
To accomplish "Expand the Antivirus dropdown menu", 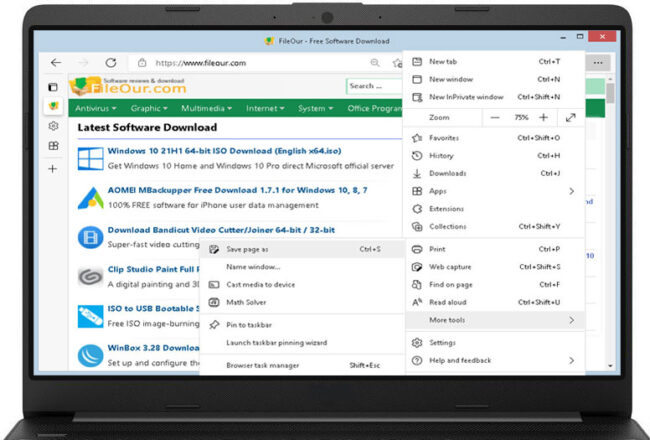I will click(x=97, y=108).
